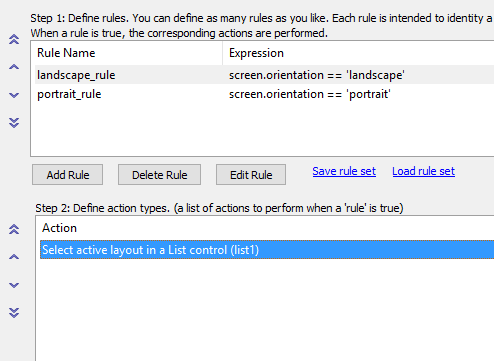The image size is (494, 361).
Task: Move selected rule down one position
Action: coord(14,95)
